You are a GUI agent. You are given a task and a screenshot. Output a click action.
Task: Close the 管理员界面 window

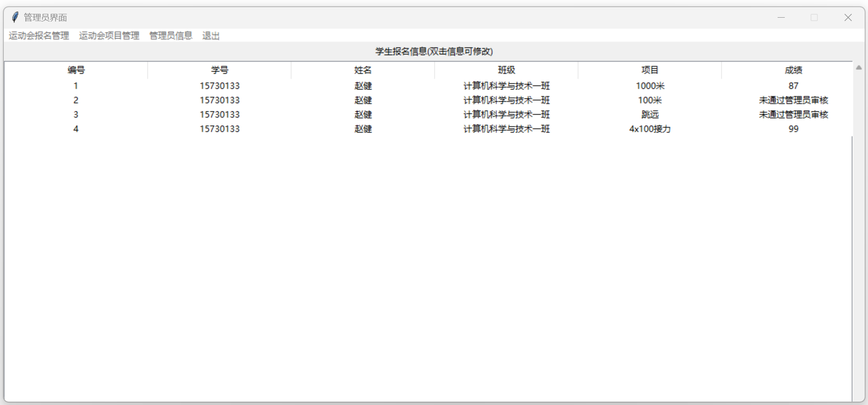click(848, 18)
